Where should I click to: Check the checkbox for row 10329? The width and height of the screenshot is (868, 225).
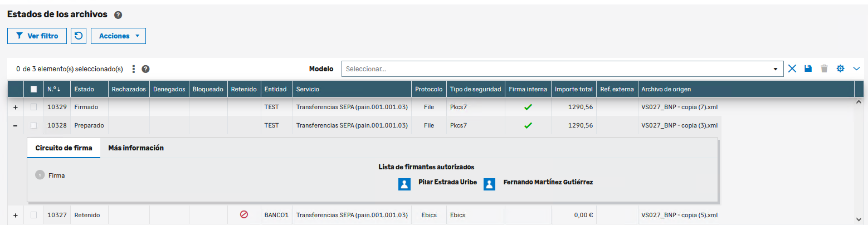pyautogui.click(x=33, y=107)
